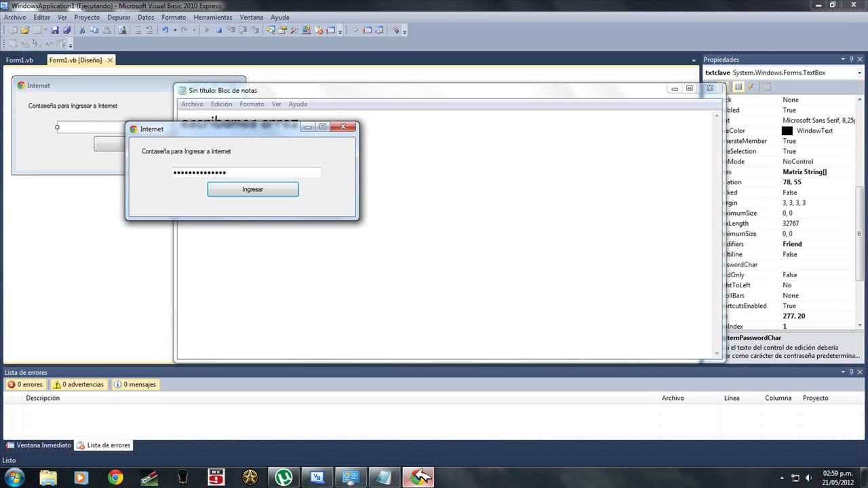
Task: Stop debugging with the square Stop icon
Action: point(219,30)
